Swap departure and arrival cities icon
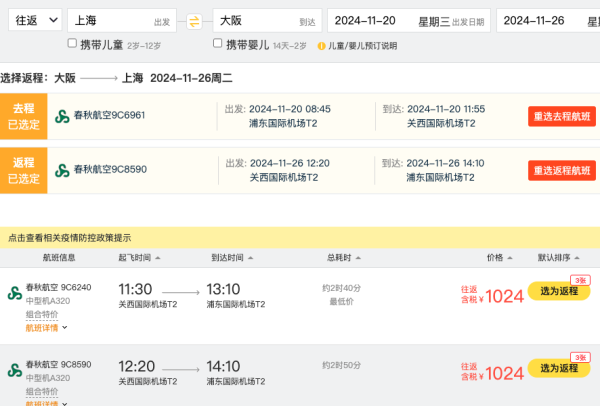Image resolution: width=600 pixels, height=406 pixels. pos(194,21)
